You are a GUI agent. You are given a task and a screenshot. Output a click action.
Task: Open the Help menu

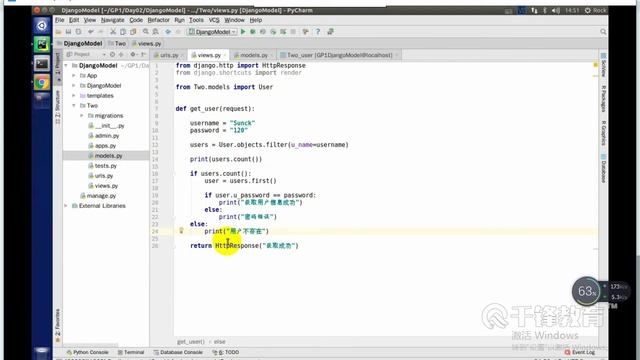click(256, 20)
